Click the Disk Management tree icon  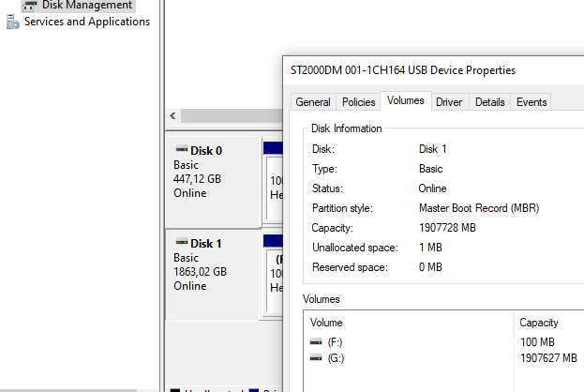coord(30,6)
